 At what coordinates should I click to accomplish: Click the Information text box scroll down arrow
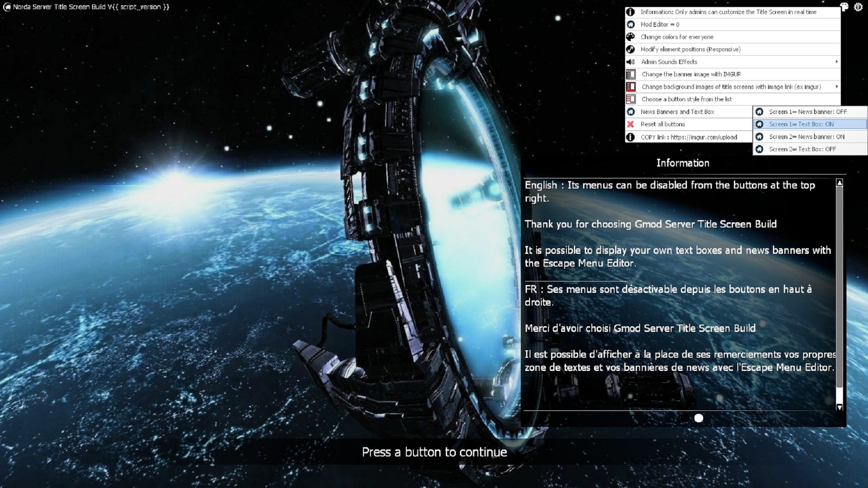(x=840, y=407)
